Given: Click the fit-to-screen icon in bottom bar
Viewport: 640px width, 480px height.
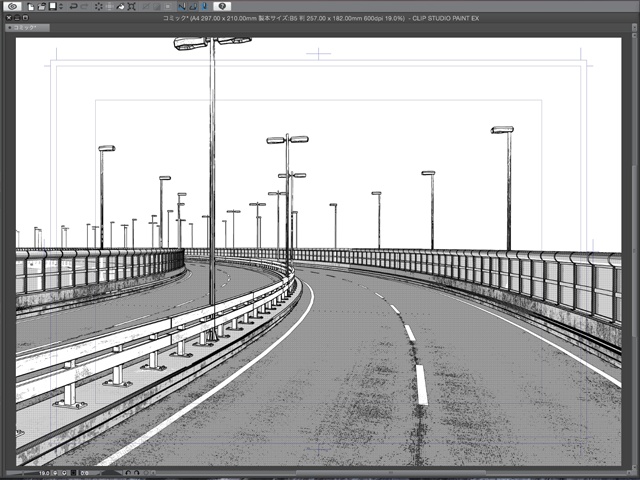Looking at the screenshot, I should (x=73, y=473).
